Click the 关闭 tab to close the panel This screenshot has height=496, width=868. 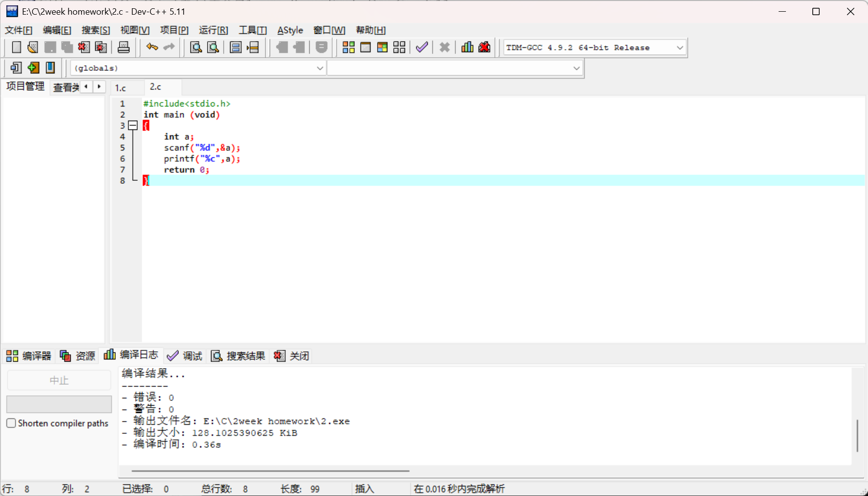coord(292,356)
